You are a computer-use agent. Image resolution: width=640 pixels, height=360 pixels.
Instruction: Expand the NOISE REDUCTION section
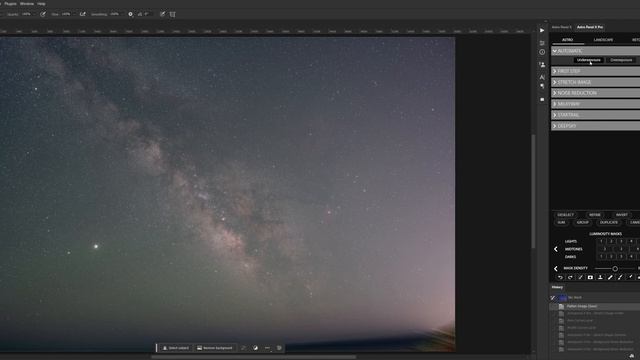pyautogui.click(x=596, y=93)
